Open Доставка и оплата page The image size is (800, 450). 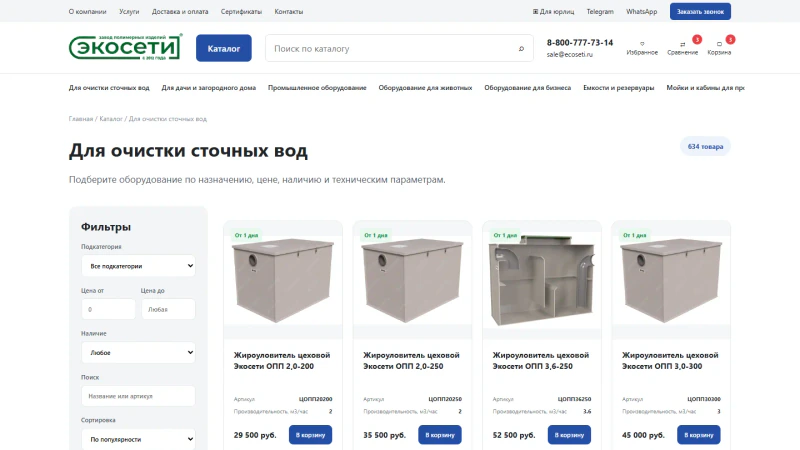click(x=180, y=11)
